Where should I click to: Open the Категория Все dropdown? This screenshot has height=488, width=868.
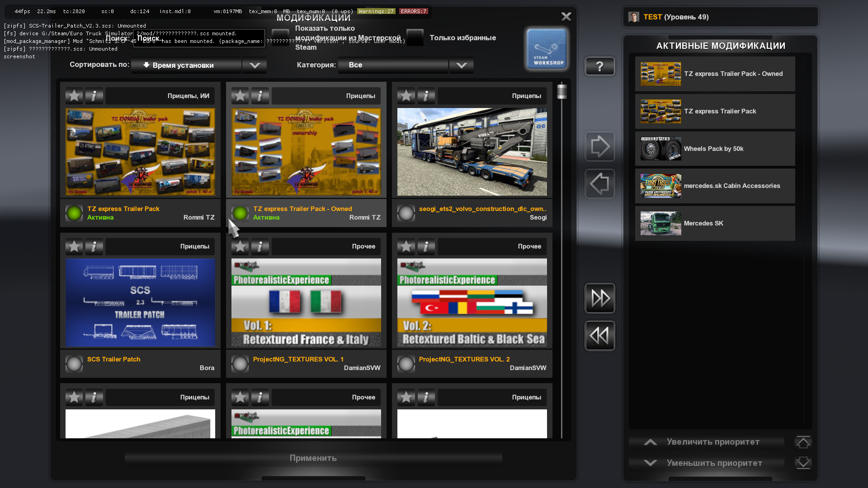[x=393, y=65]
